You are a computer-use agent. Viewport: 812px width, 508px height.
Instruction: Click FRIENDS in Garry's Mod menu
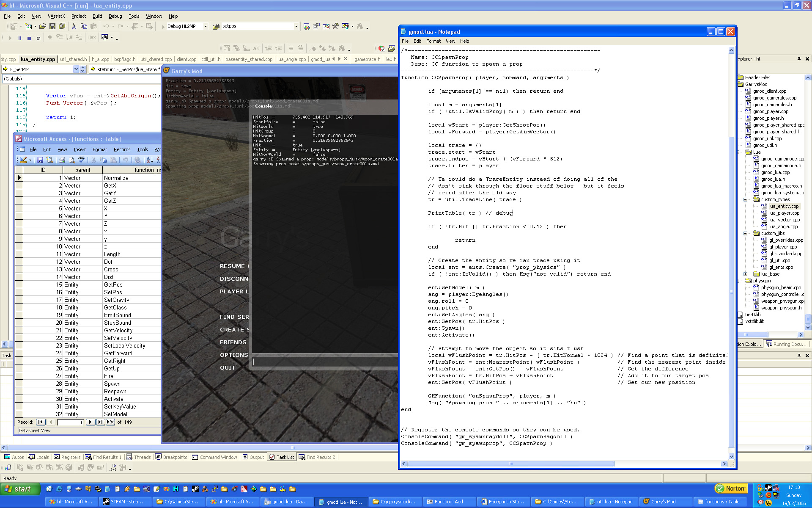(233, 342)
